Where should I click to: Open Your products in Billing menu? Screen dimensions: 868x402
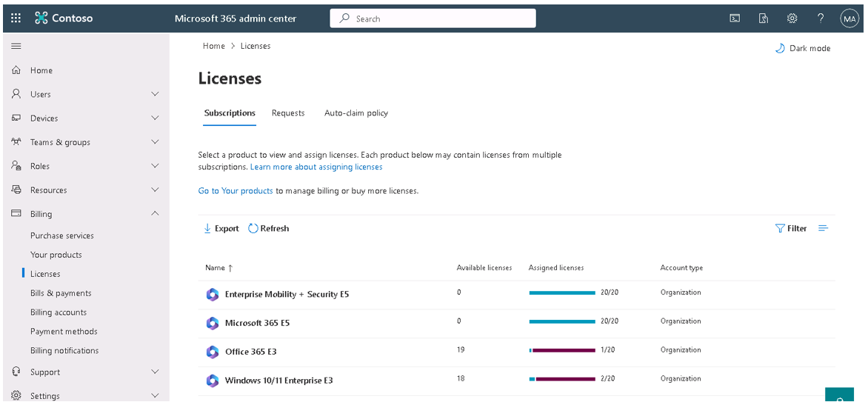pyautogui.click(x=56, y=255)
